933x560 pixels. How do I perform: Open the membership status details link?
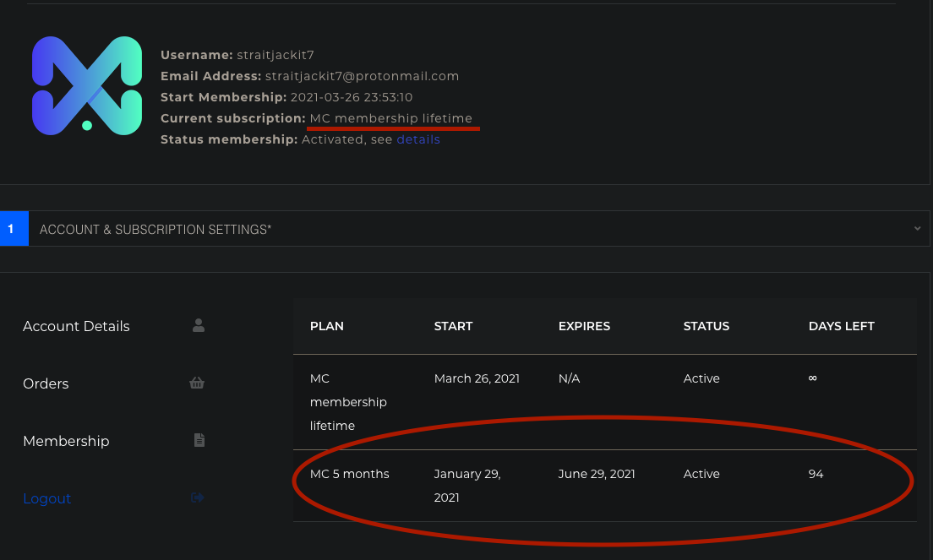418,139
